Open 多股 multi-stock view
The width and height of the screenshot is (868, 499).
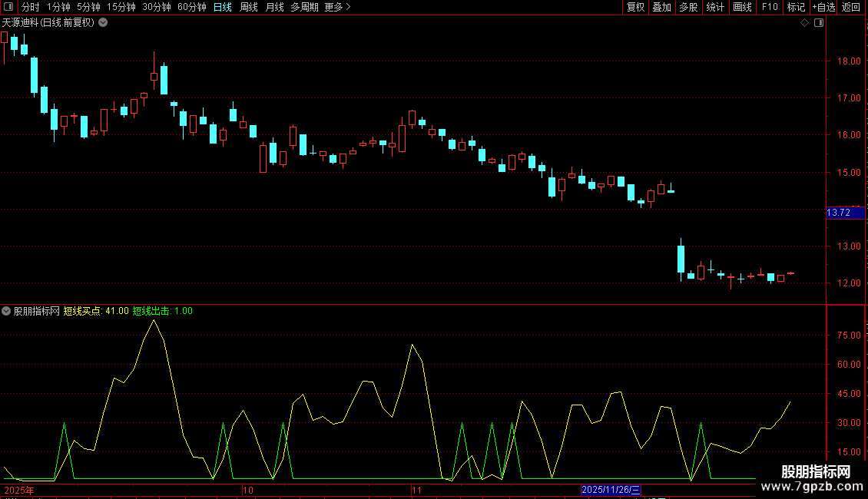[x=688, y=7]
